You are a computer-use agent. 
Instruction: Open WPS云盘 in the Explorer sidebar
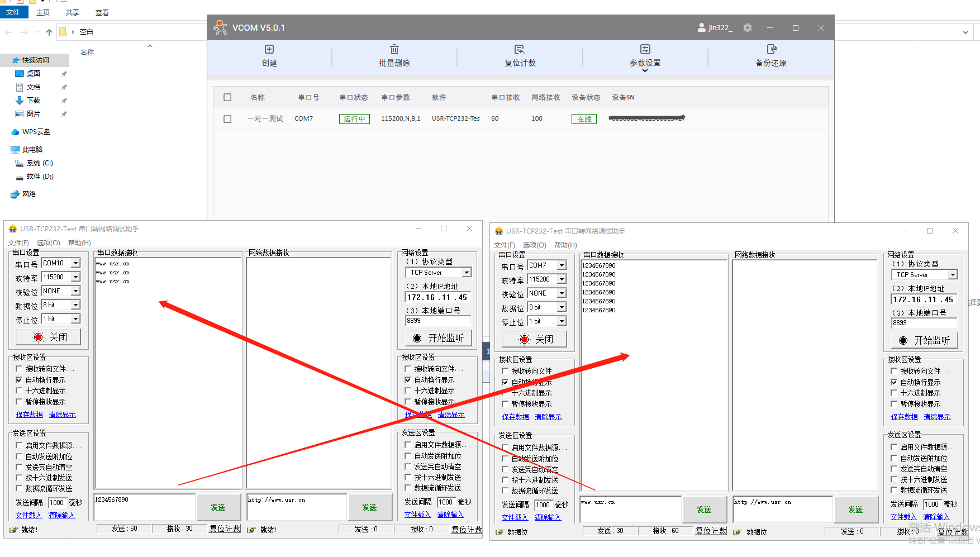(x=36, y=132)
